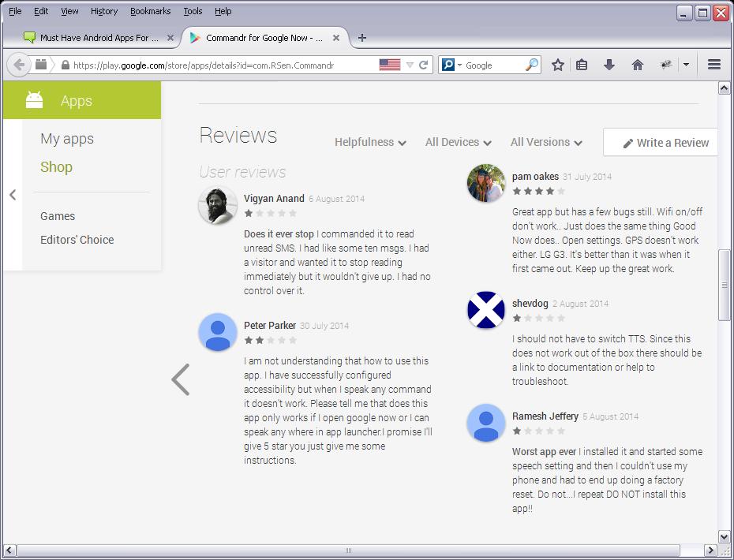Click the US flag icon in the URL bar

pos(390,65)
